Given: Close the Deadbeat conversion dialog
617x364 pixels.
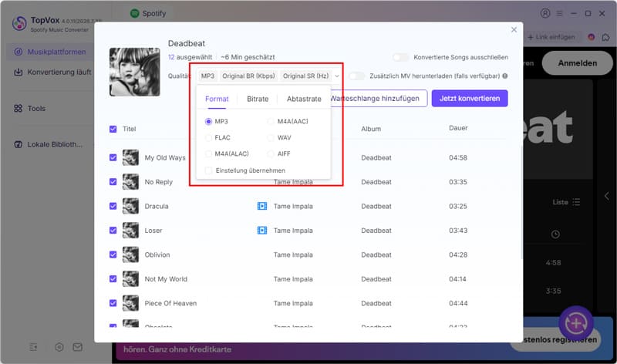Looking at the screenshot, I should tap(514, 30).
